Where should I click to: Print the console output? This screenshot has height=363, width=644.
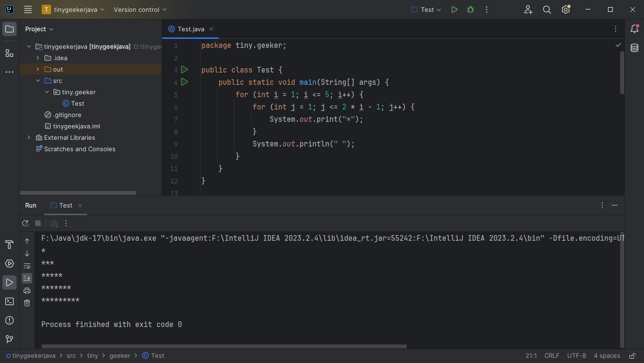[27, 290]
